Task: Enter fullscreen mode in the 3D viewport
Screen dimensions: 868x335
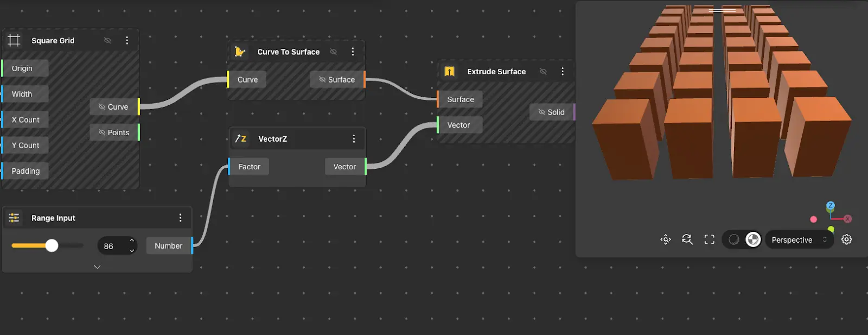Action: coord(710,239)
